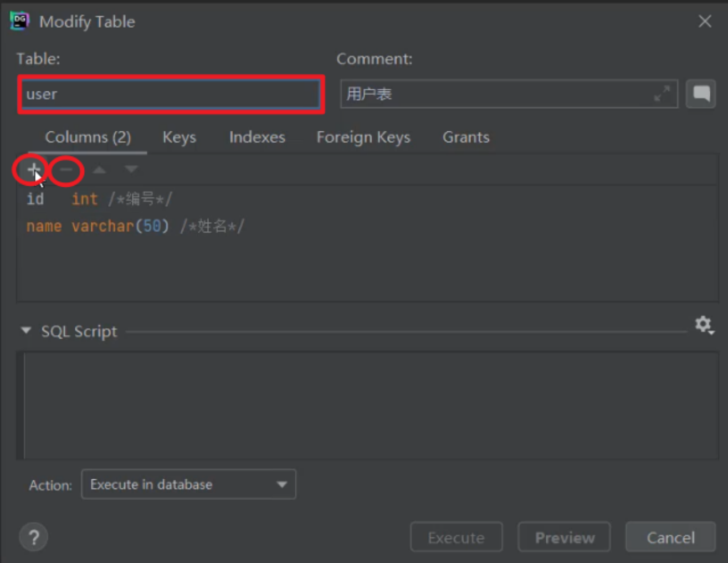Open SQL Script settings gear

pyautogui.click(x=704, y=325)
